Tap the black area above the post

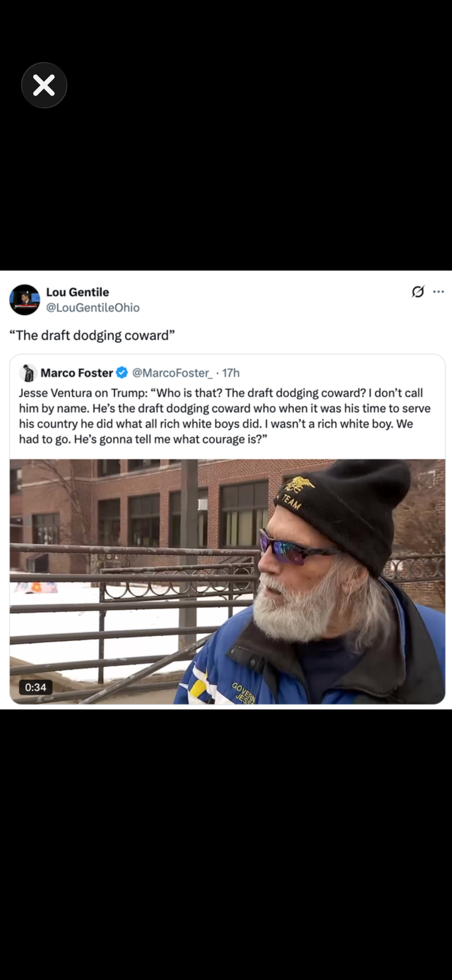click(226, 186)
